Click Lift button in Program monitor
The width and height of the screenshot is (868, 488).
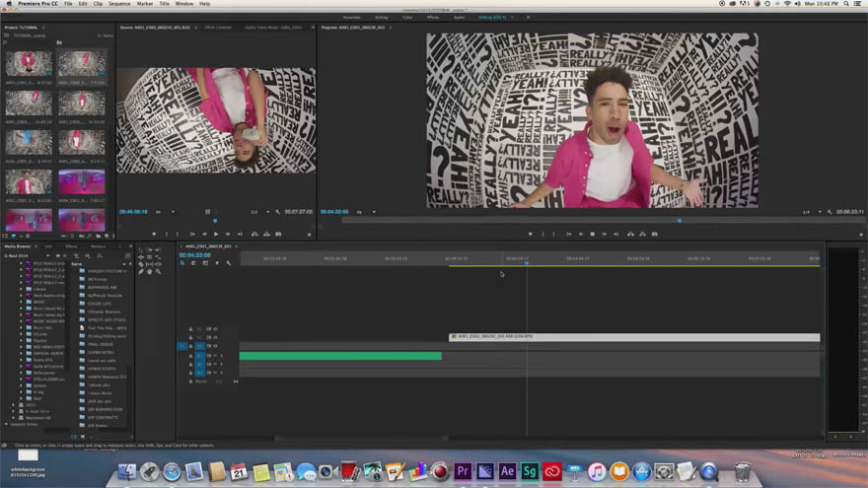630,234
